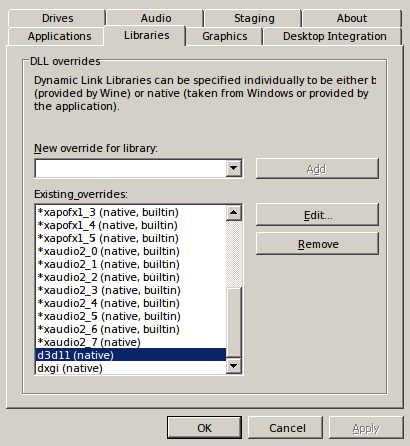Click the list scrollbar down arrow
Screen dimensions: 410x446
(x=234, y=366)
